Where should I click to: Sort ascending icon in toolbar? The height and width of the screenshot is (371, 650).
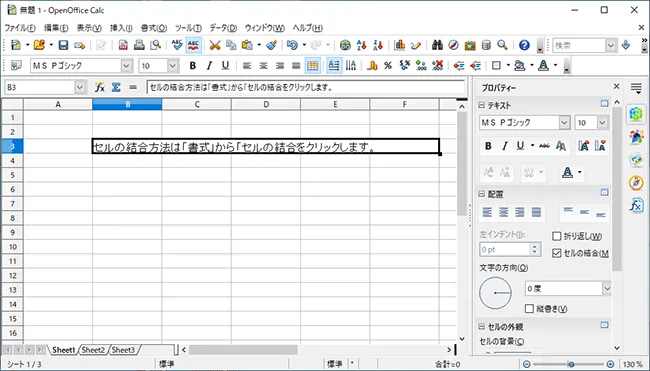click(x=361, y=45)
